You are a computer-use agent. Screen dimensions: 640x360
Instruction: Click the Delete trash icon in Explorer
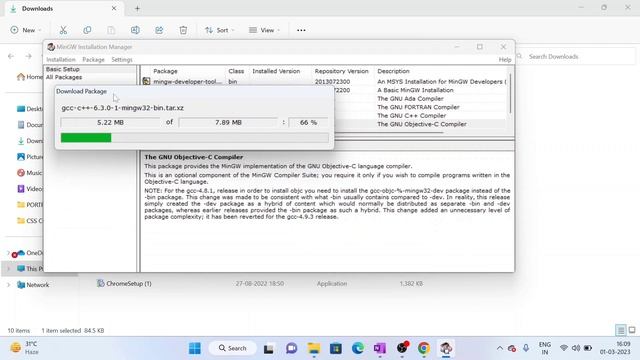(x=183, y=30)
